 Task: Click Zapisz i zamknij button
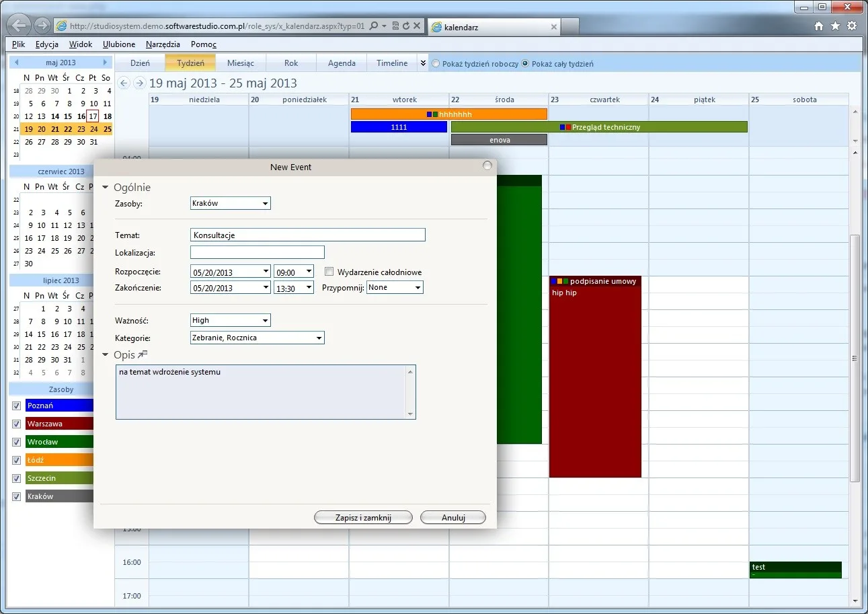click(363, 517)
